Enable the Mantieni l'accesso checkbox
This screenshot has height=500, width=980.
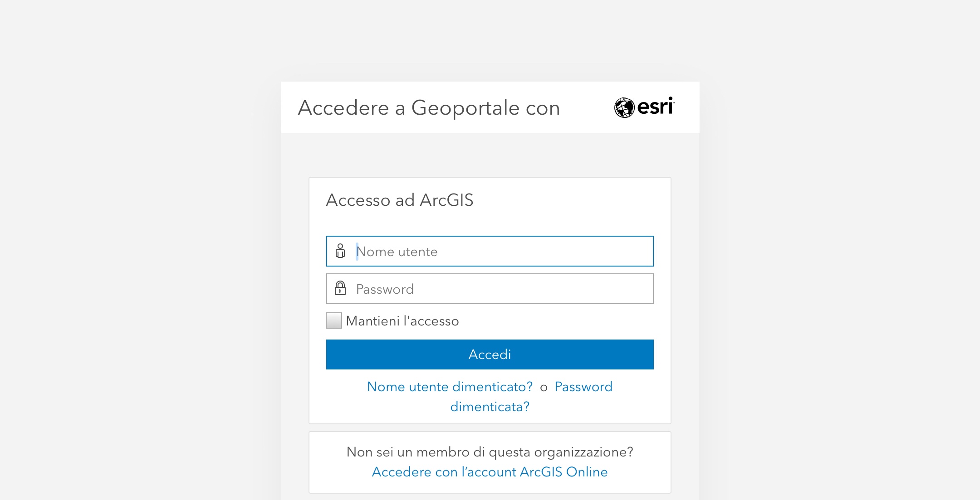coord(334,320)
